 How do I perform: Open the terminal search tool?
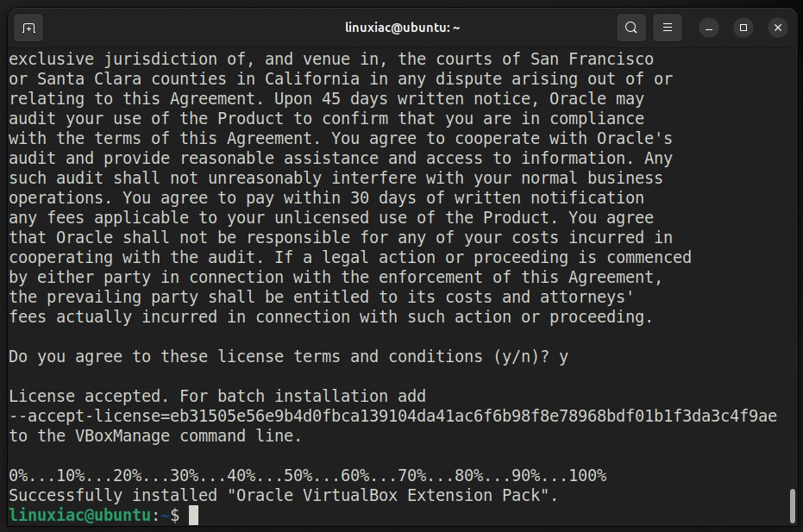click(x=631, y=28)
